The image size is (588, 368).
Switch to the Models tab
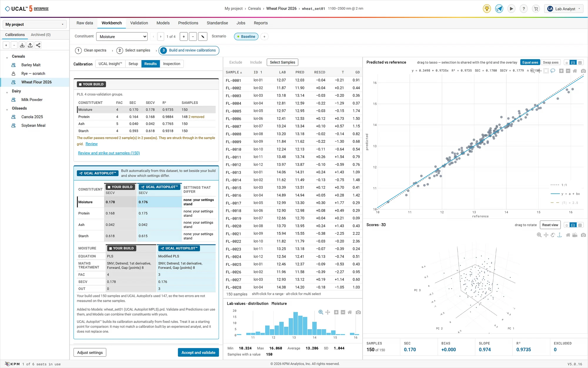click(163, 23)
